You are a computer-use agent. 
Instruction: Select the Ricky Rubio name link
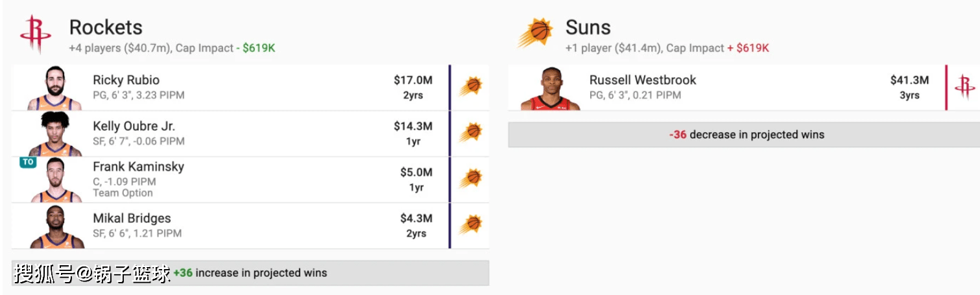(126, 80)
